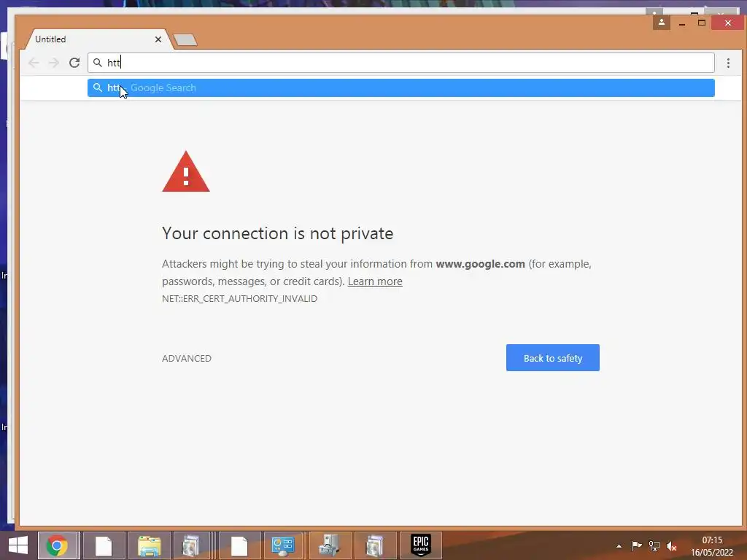
Task: Open the blank document taskbar icon beside Chrome
Action: pyautogui.click(x=104, y=545)
